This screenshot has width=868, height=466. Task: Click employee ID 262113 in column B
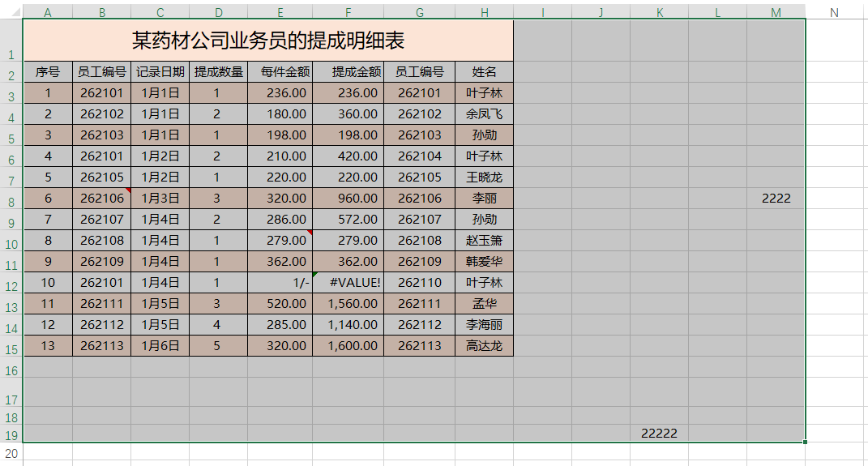(x=102, y=346)
